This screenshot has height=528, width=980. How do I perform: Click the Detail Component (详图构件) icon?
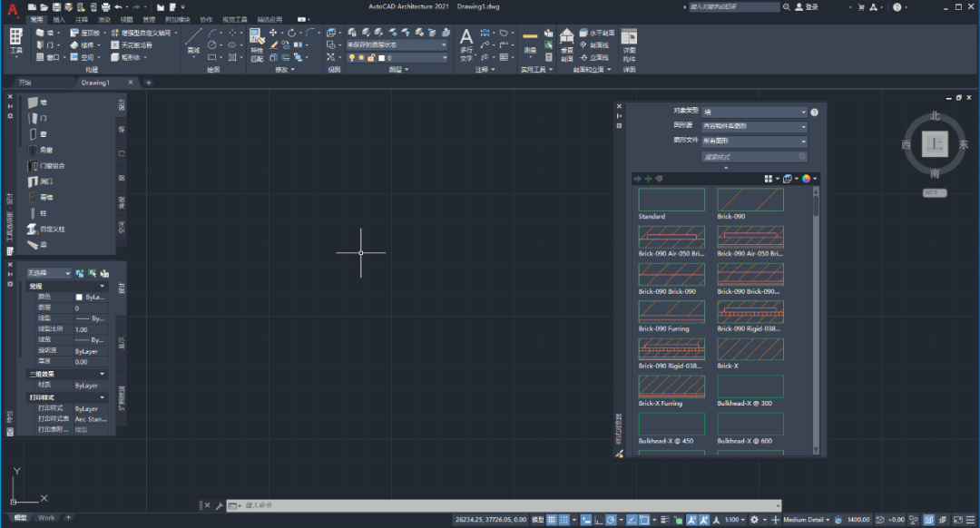tap(630, 45)
